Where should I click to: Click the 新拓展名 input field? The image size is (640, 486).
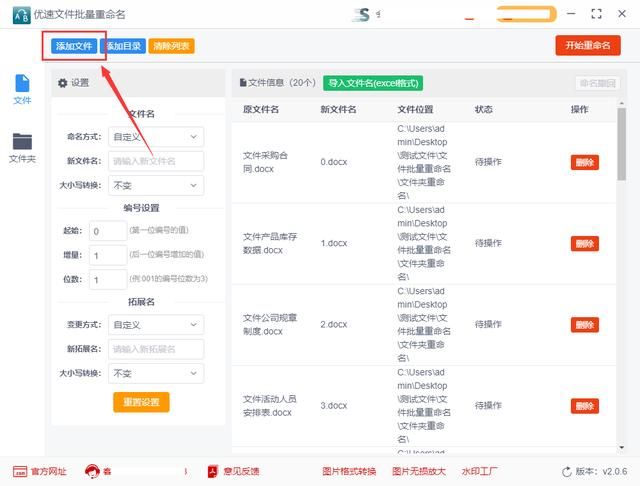click(x=156, y=349)
